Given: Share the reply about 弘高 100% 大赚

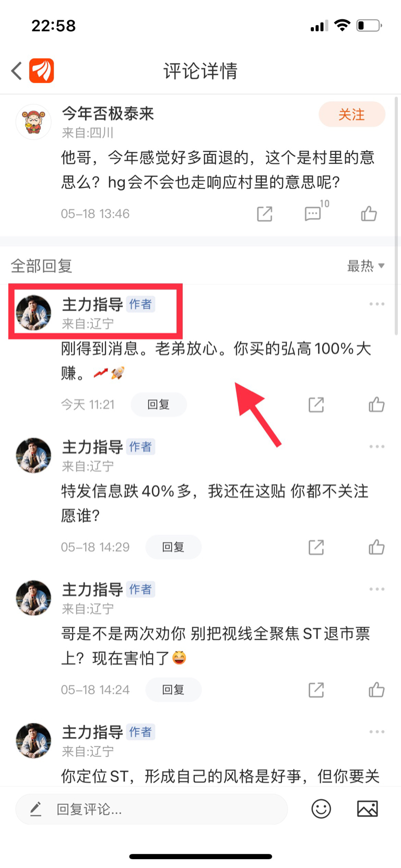Looking at the screenshot, I should 316,405.
